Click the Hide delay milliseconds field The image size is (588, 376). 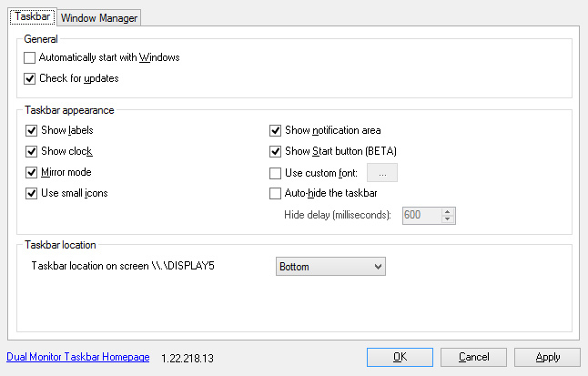click(421, 216)
